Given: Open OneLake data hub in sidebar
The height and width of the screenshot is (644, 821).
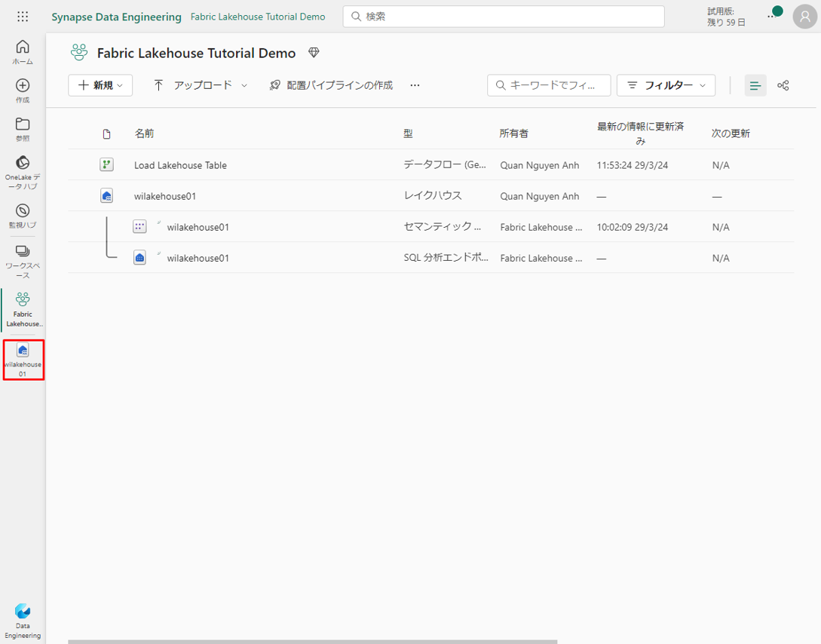Looking at the screenshot, I should coord(23,173).
